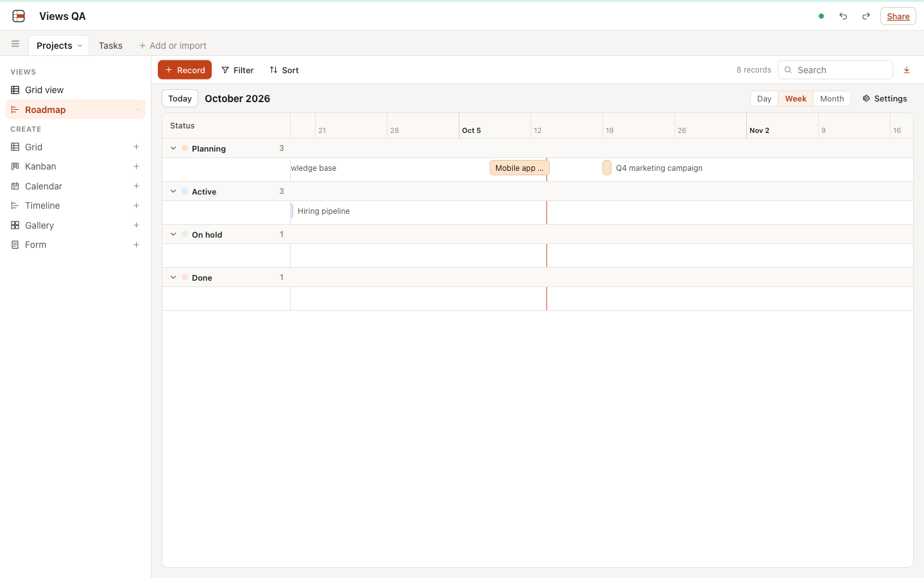Click the red Record button

coord(185,70)
